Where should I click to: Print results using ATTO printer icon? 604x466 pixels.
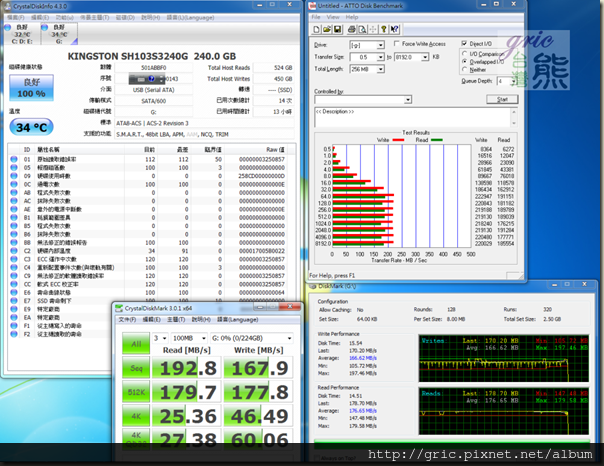351,29
